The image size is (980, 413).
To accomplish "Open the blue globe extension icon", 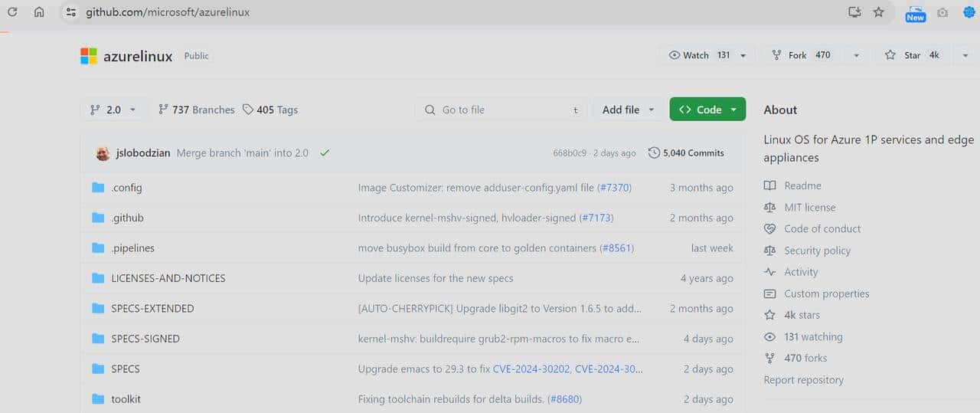I will pyautogui.click(x=969, y=13).
